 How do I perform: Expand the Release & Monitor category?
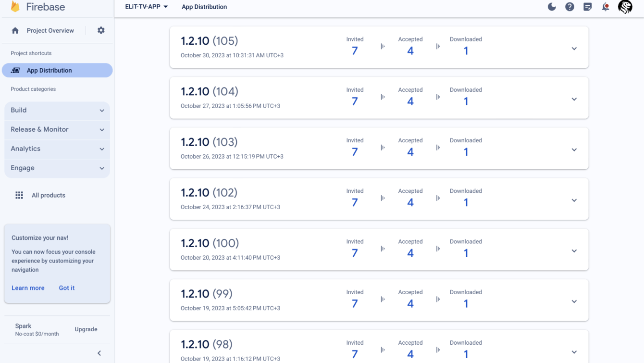click(57, 130)
